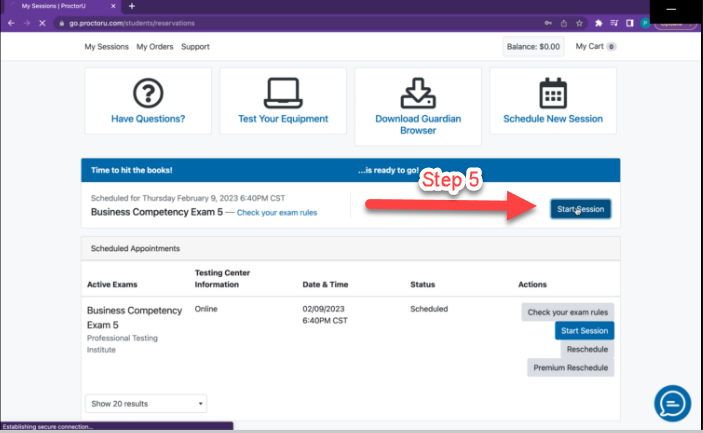The image size is (703, 433).
Task: Click the gray Check your exam rules button
Action: (568, 312)
